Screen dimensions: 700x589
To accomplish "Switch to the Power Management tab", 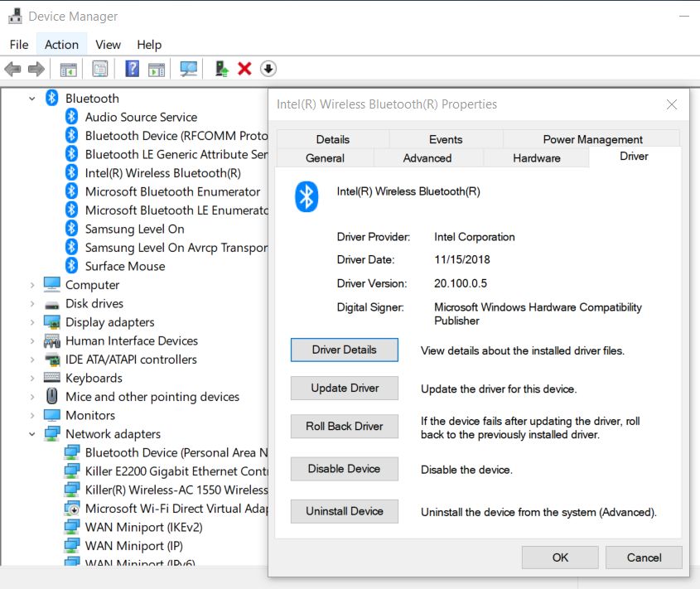I will (x=592, y=139).
